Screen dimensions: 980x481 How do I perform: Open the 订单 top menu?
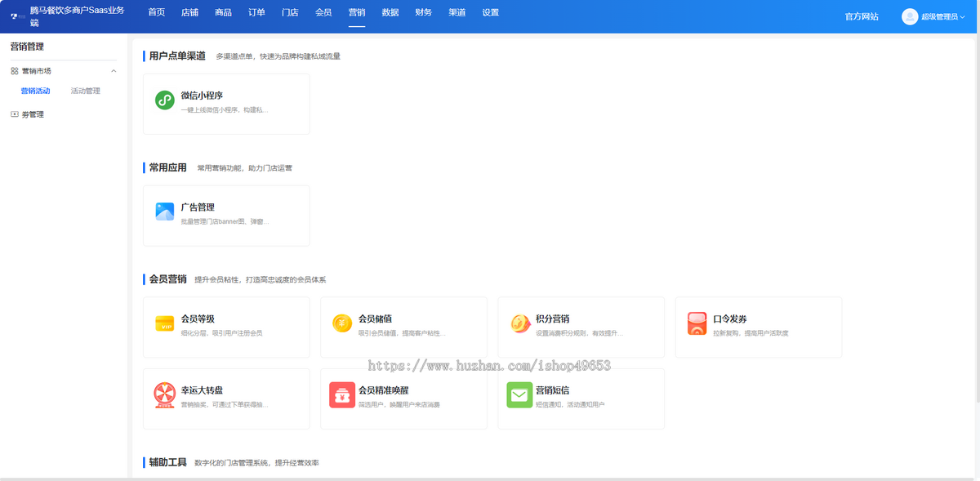tap(256, 13)
